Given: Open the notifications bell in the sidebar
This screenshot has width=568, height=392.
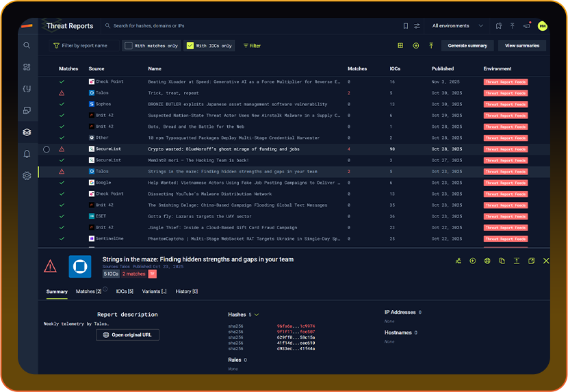Looking at the screenshot, I should [27, 154].
